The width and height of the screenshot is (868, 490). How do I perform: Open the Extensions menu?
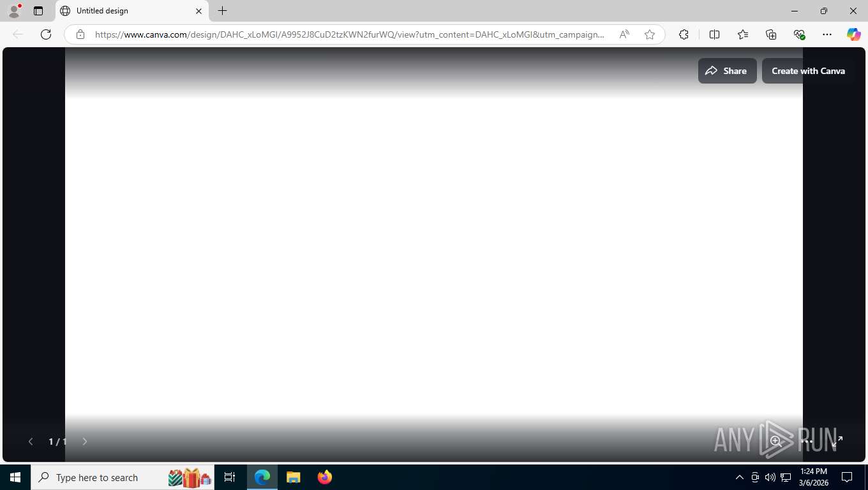(684, 34)
